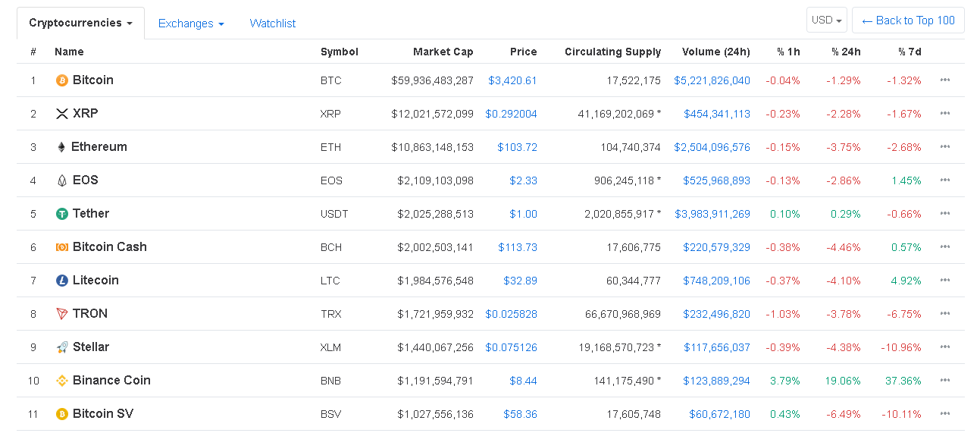Click the Back to Top 100 button
This screenshot has width=980, height=433.
coord(908,20)
